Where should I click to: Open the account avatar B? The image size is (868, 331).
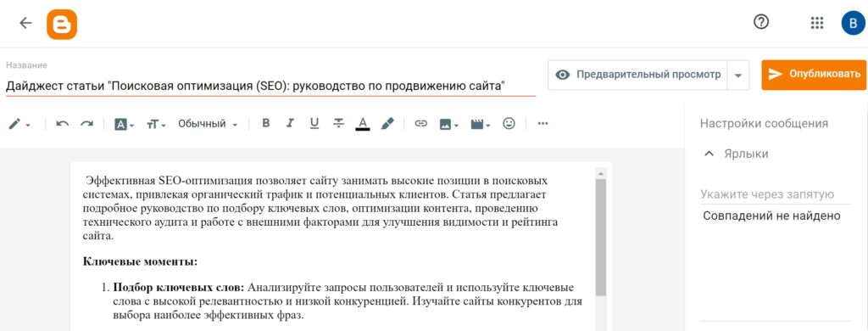(853, 23)
